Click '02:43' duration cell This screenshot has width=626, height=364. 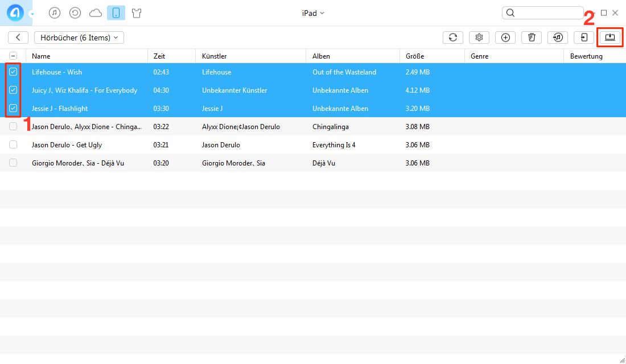161,72
